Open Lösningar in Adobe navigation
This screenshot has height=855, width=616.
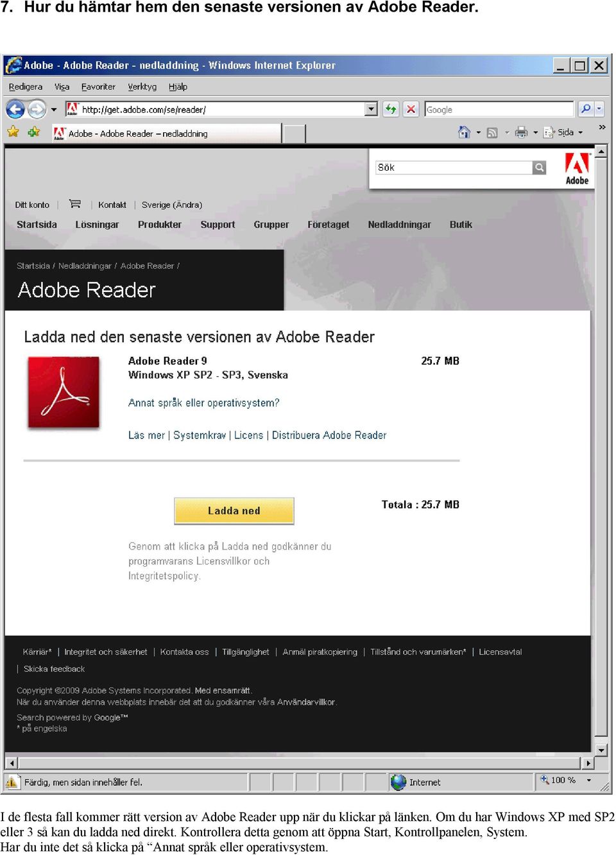pyautogui.click(x=97, y=225)
